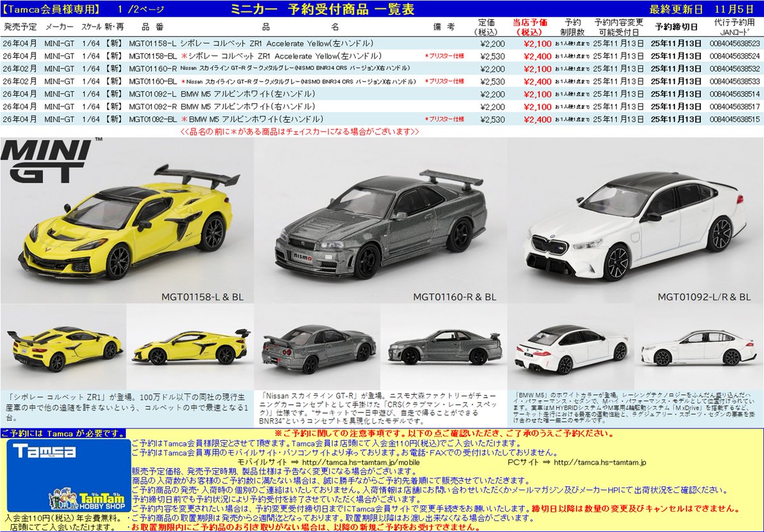Select the grey GT-R rear-view thumbnail
The image size is (764, 532).
[x=317, y=347]
